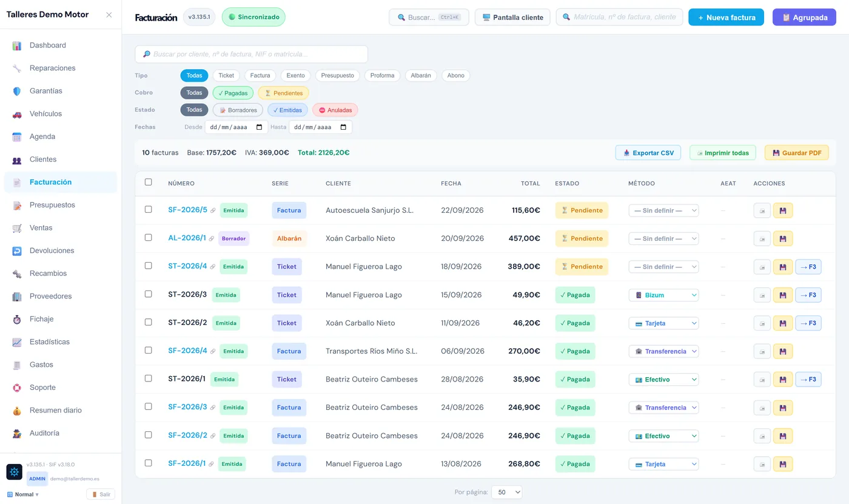Change Bizum payment method on ST-2026/3

point(663,295)
